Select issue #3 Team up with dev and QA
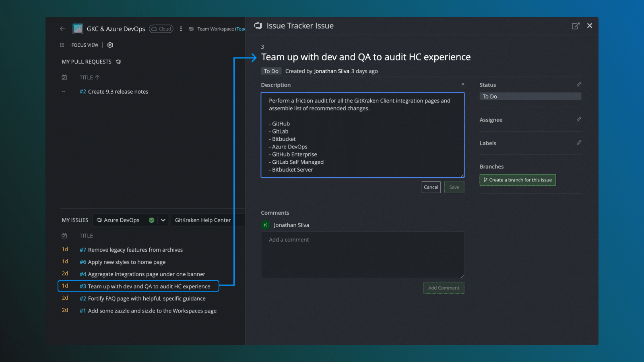644x362 pixels. pyautogui.click(x=138, y=286)
